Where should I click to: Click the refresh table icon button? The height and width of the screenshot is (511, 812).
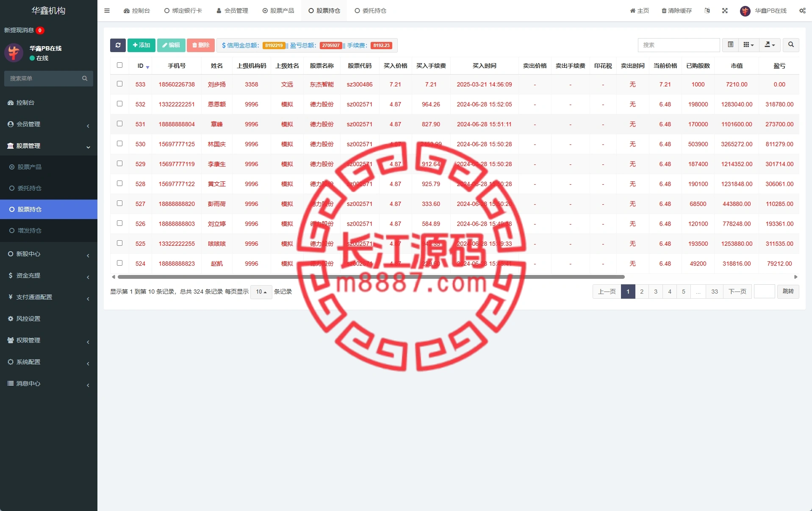tap(118, 45)
